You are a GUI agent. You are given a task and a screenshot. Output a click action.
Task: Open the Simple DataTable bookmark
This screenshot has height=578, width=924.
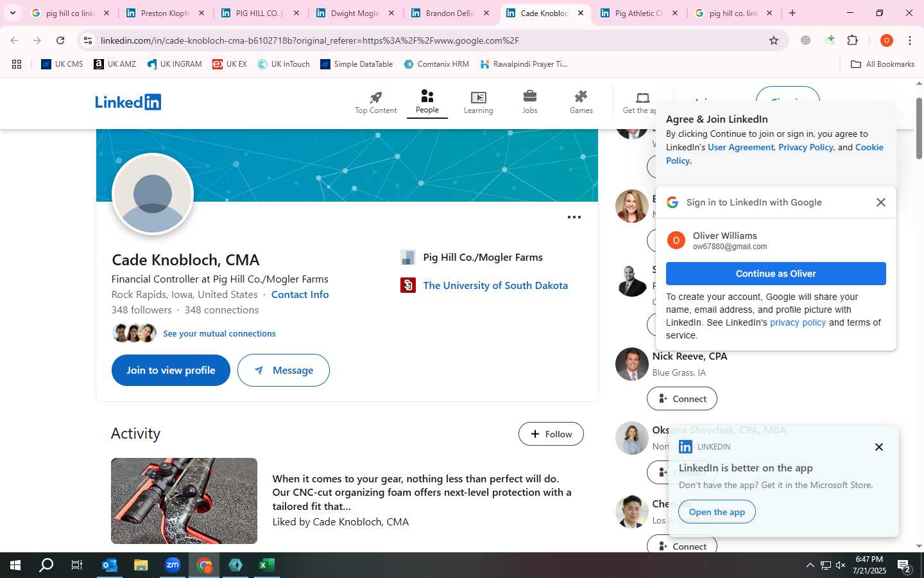click(x=357, y=64)
